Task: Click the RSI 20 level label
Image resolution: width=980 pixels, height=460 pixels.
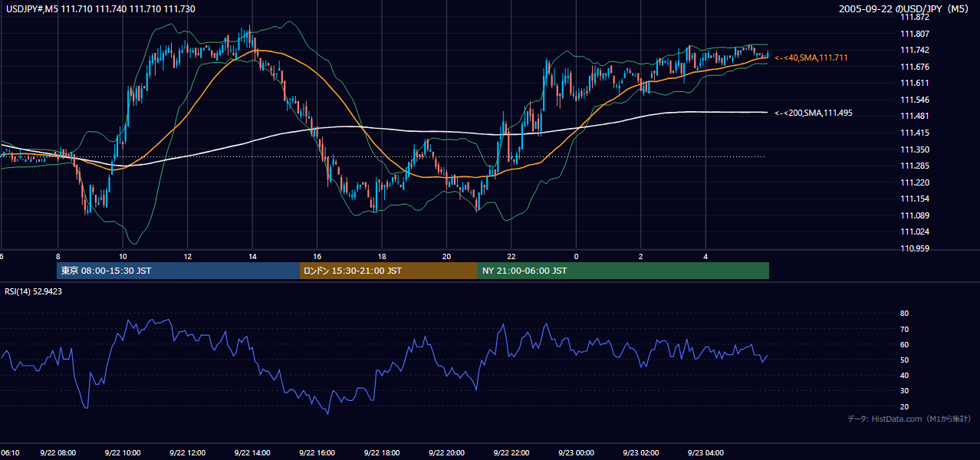Action: click(x=905, y=406)
